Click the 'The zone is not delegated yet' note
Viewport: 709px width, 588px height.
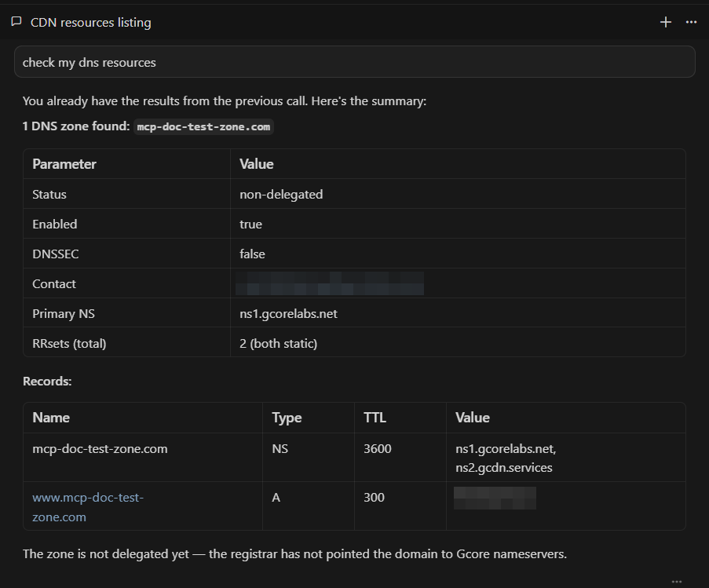294,553
